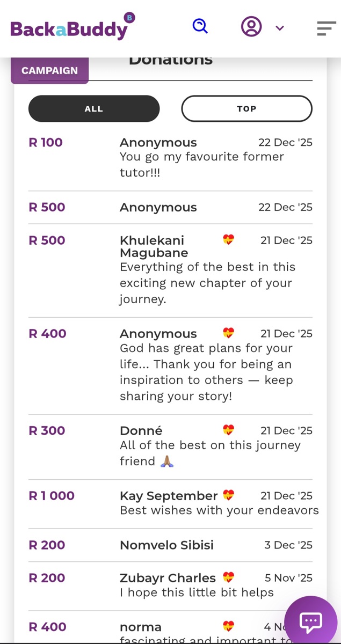Open the search magnifier icon
Image resolution: width=341 pixels, height=644 pixels.
200,26
